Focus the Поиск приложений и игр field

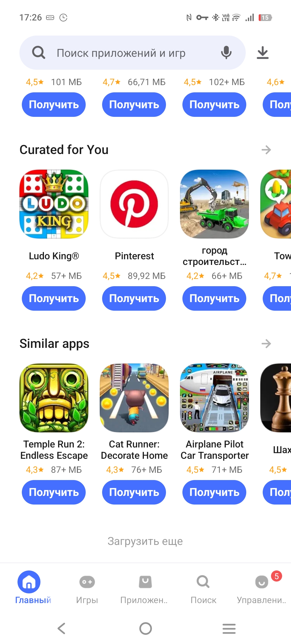coord(133,52)
